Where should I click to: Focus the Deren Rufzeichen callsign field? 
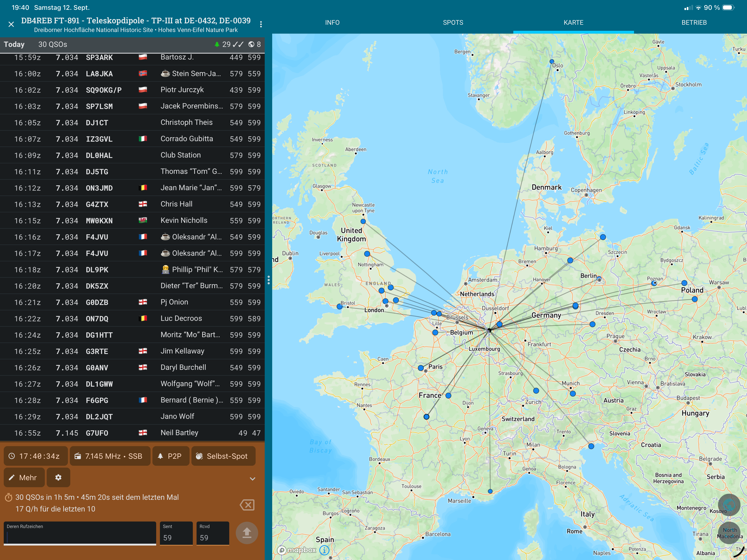click(80, 533)
